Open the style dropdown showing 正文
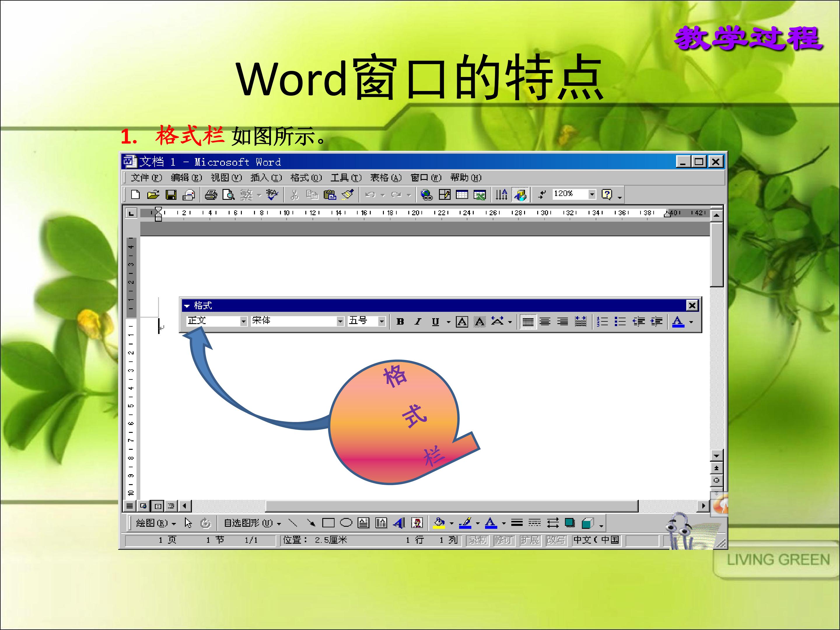 point(217,321)
